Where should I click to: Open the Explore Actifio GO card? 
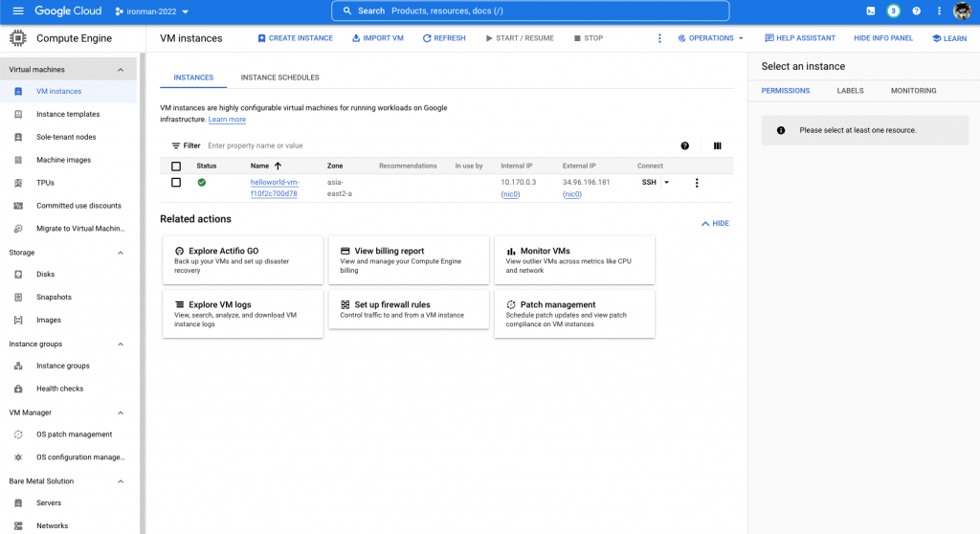pyautogui.click(x=242, y=260)
